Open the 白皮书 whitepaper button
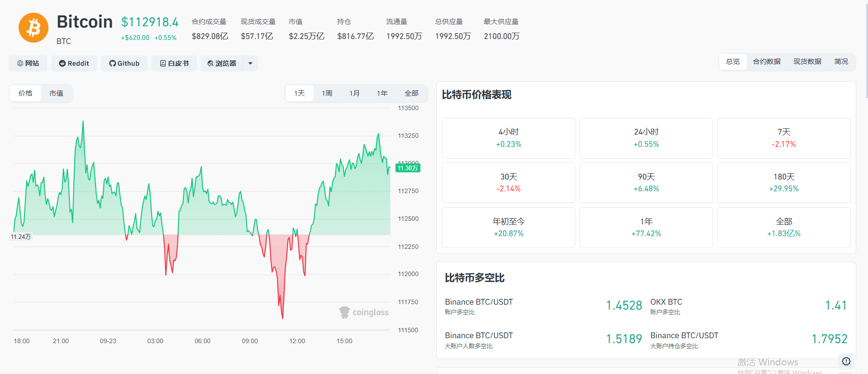This screenshot has width=868, height=374. tap(174, 63)
